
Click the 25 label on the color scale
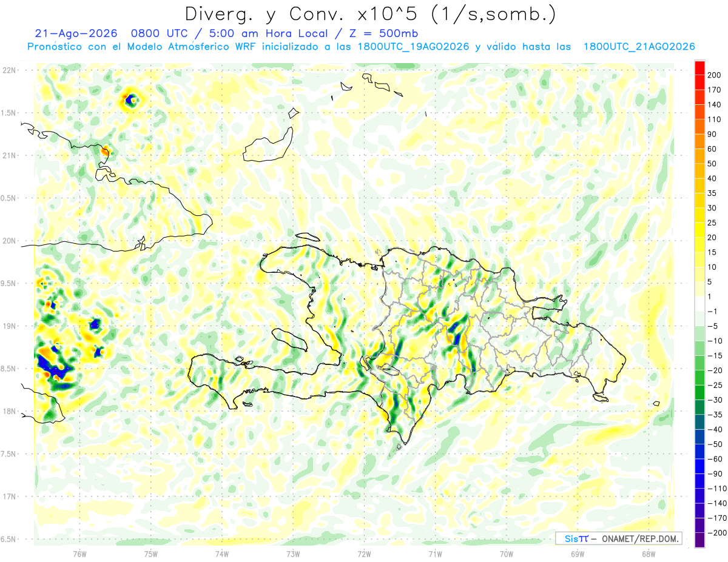[712, 222]
